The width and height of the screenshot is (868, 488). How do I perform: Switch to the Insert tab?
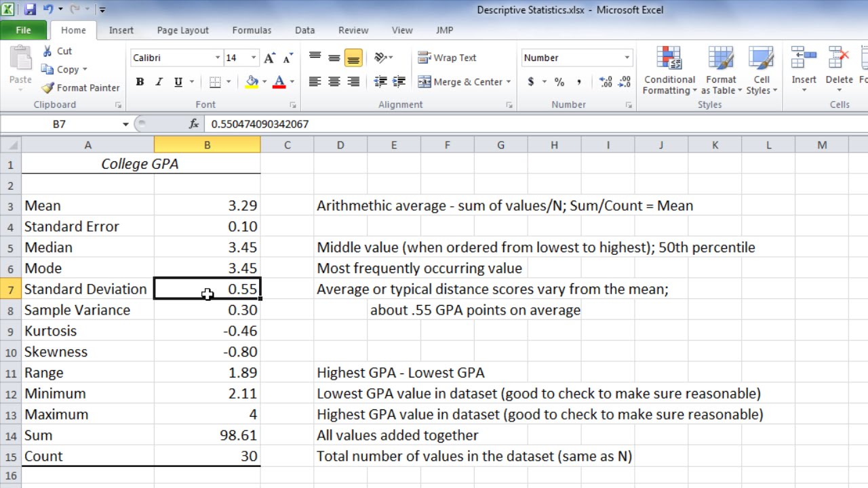[x=121, y=30]
